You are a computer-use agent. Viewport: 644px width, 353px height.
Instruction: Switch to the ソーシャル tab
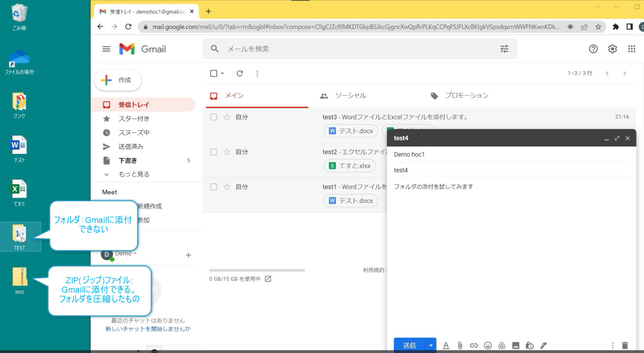[351, 96]
